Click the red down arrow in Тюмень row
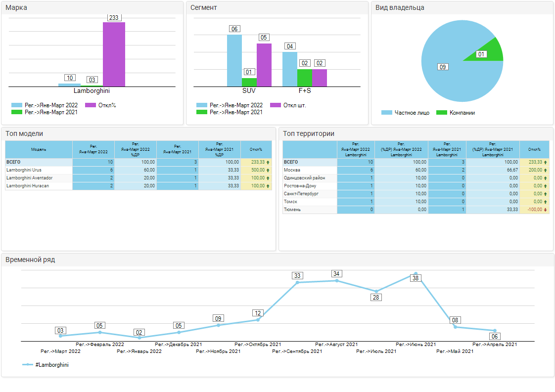This screenshot has height=392, width=555. pos(545,210)
